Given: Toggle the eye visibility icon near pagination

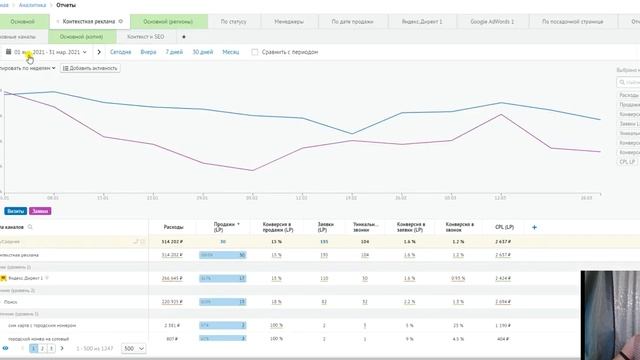Looking at the screenshot, I should [x=5, y=348].
